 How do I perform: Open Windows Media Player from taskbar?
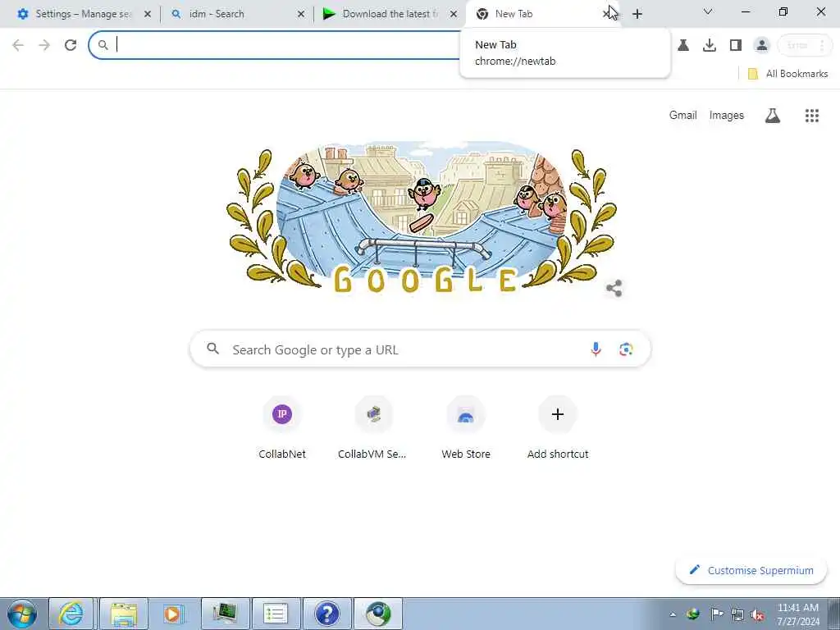click(172, 614)
